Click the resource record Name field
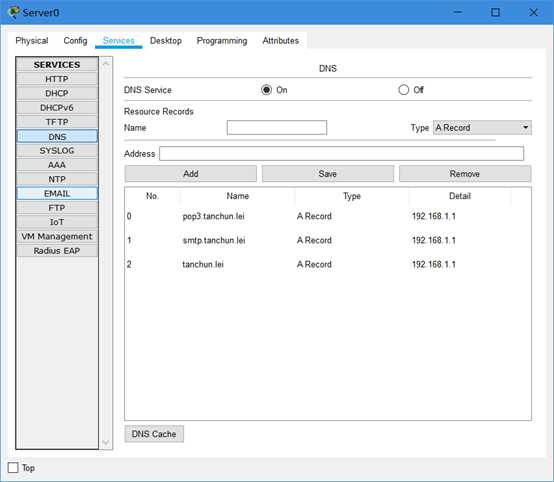The image size is (554, 482). coord(277,128)
